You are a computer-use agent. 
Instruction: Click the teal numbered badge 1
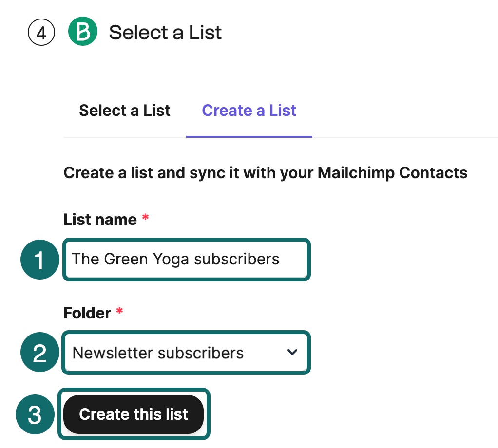click(39, 260)
